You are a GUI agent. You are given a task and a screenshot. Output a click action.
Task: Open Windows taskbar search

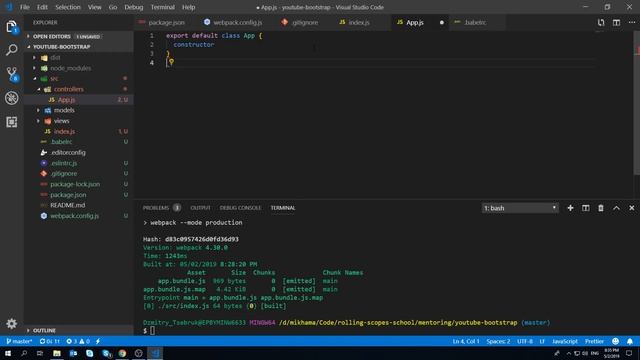click(24, 353)
